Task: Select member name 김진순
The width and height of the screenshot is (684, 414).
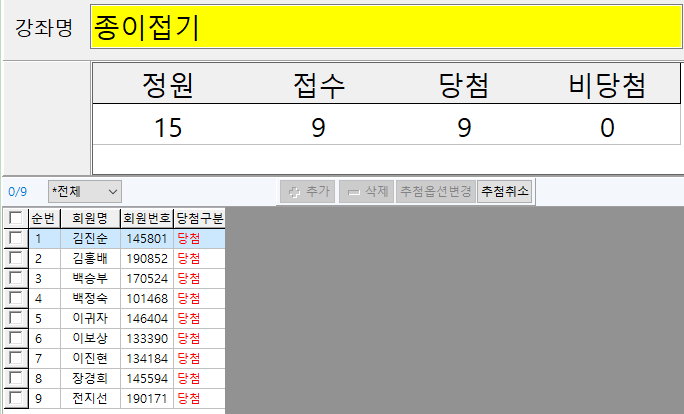Action: [90, 238]
